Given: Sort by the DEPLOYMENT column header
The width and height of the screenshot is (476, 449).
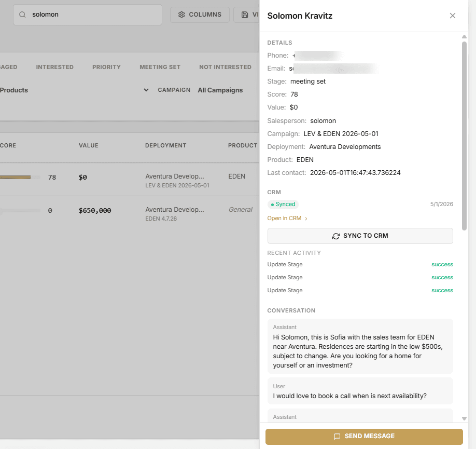Looking at the screenshot, I should [x=166, y=145].
